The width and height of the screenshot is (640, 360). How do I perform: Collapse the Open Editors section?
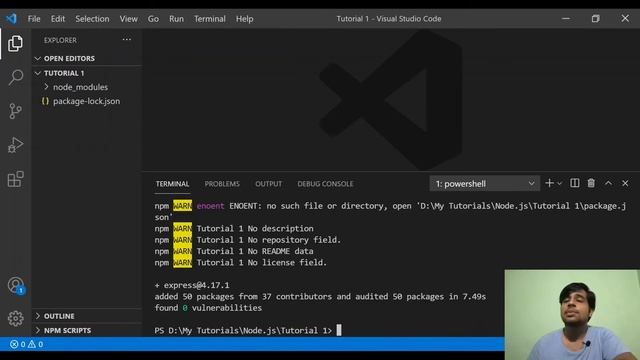(x=87, y=58)
